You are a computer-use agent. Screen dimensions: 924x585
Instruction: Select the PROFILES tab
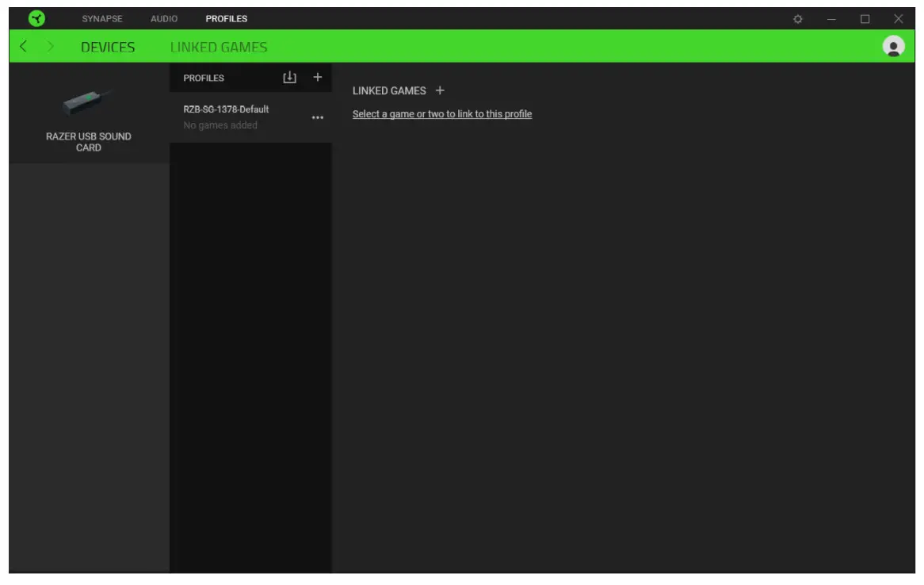(x=227, y=17)
